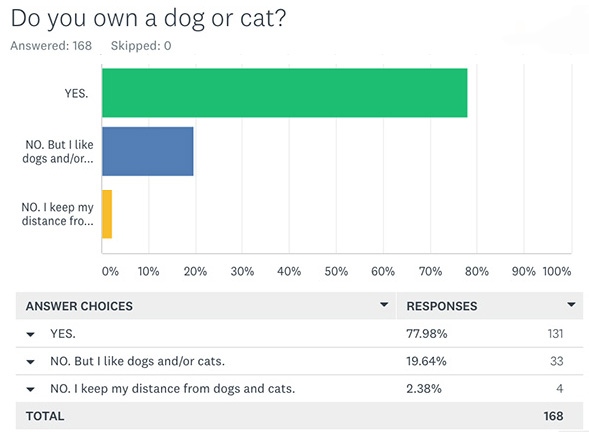
Task: Click the 'NO. I keep my distance fro...' chart label
Action: coord(57,214)
